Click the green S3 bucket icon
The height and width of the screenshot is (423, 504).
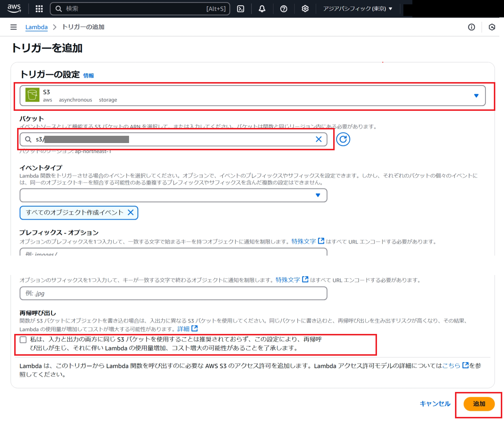coord(32,95)
